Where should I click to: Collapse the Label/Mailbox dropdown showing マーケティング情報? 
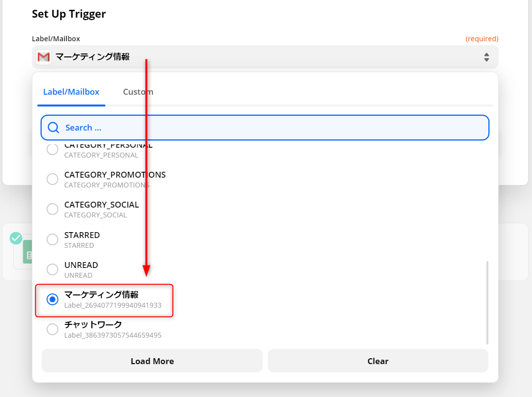tap(265, 57)
